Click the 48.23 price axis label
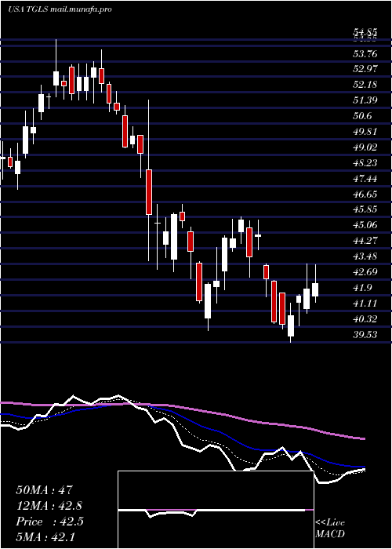 click(x=365, y=163)
